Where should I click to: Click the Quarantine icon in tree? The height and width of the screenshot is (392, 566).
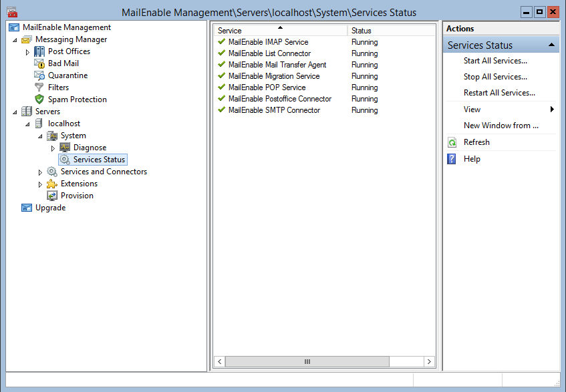click(39, 75)
